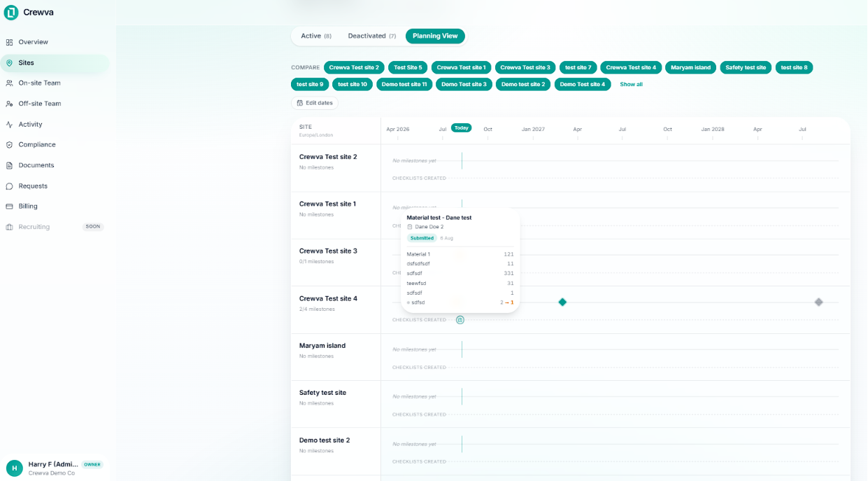This screenshot has width=868, height=481.
Task: Click the Crewva logo icon
Action: (x=11, y=12)
